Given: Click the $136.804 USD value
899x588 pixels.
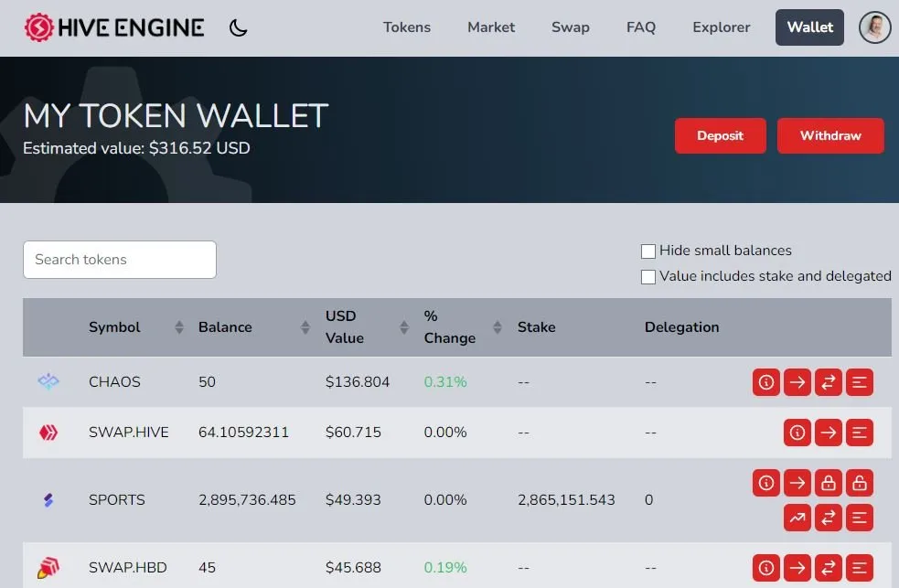Looking at the screenshot, I should (358, 381).
